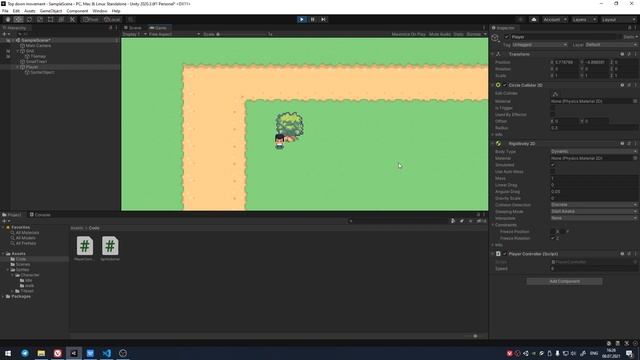The height and width of the screenshot is (360, 640).
Task: Select the Rect tool in toolbar
Action: (x=50, y=20)
